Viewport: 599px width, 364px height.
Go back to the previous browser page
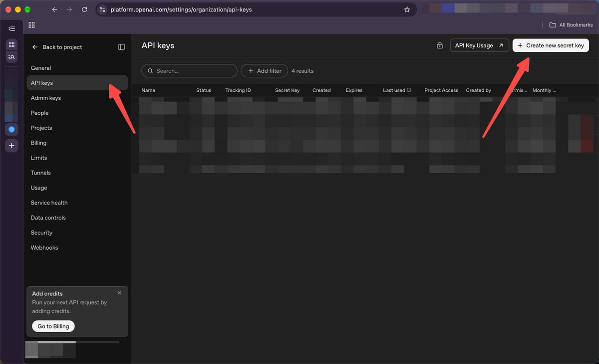54,9
